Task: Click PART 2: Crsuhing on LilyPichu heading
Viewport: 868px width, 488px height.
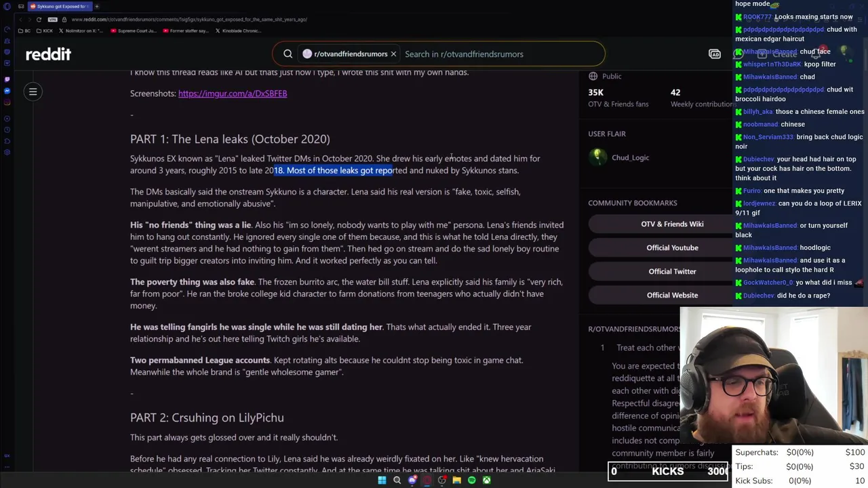Action: pos(207,418)
